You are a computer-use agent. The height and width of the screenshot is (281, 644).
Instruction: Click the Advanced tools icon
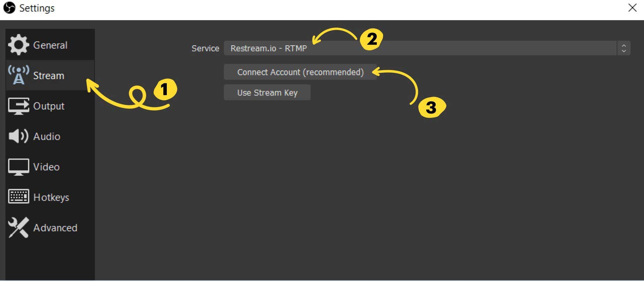point(18,227)
